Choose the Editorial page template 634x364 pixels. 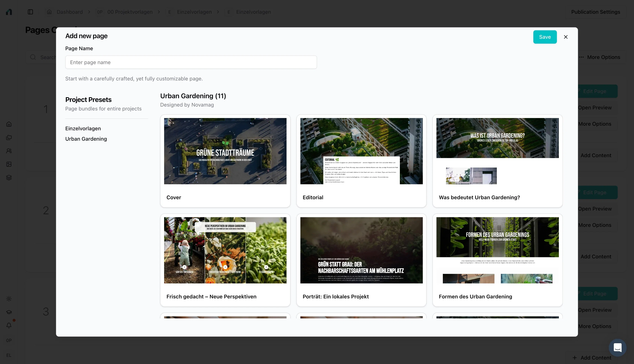point(361,161)
